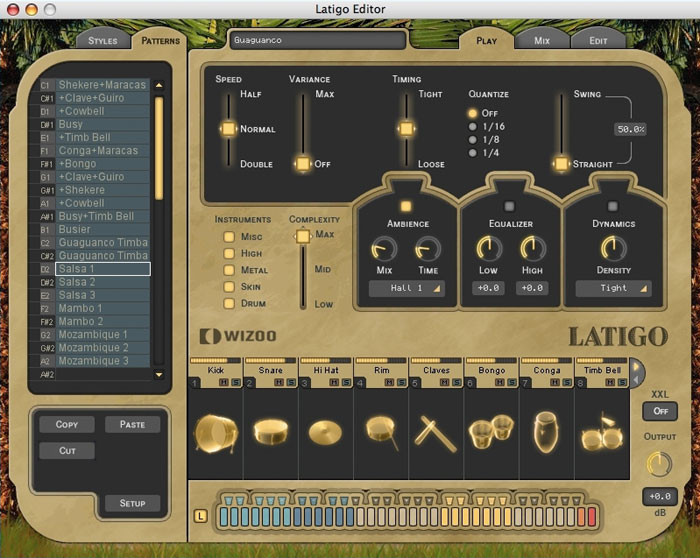Click the Complexity slider handle
This screenshot has height=558, width=700.
click(x=303, y=236)
